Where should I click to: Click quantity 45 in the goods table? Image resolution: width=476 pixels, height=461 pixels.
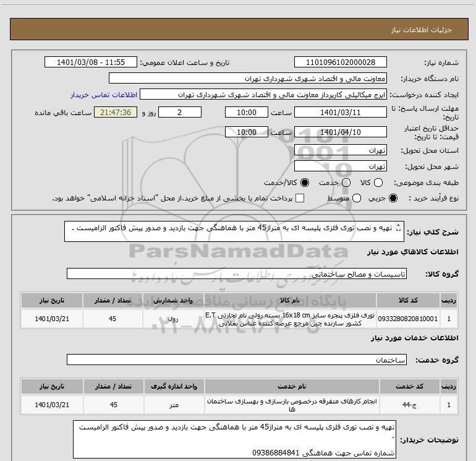coord(113,319)
